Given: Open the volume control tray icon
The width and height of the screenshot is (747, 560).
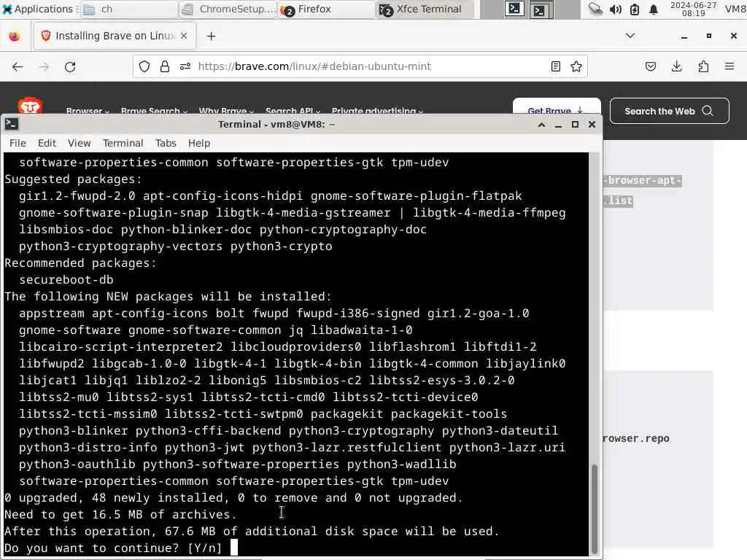Looking at the screenshot, I should tap(615, 9).
